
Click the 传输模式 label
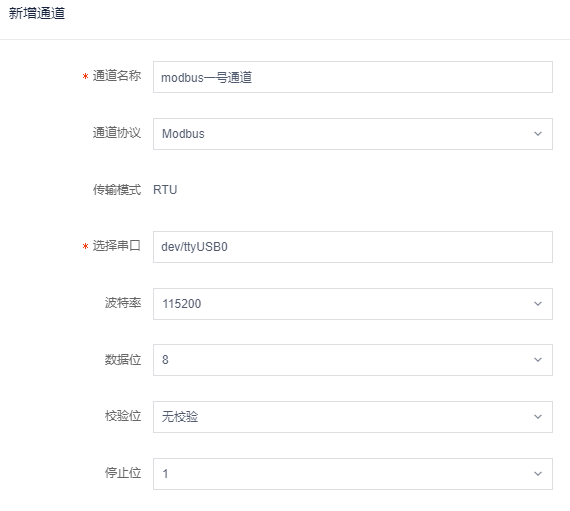(117, 190)
